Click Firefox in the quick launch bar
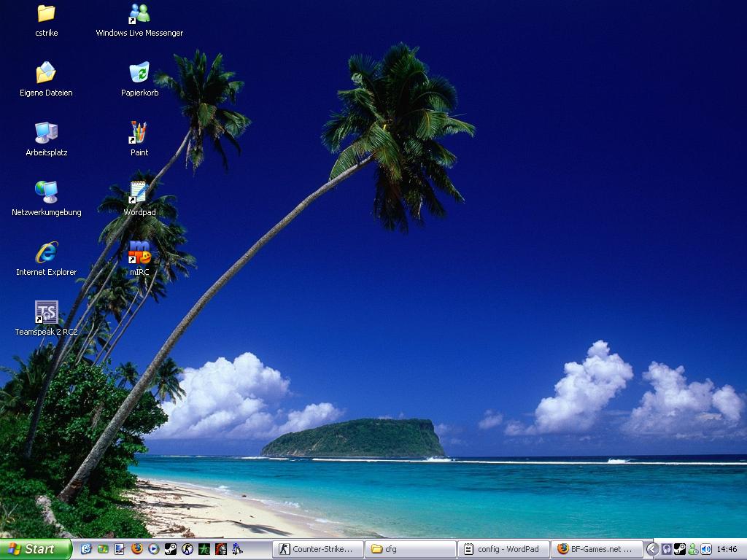Screen dimensions: 747x560 pyautogui.click(x=136, y=549)
